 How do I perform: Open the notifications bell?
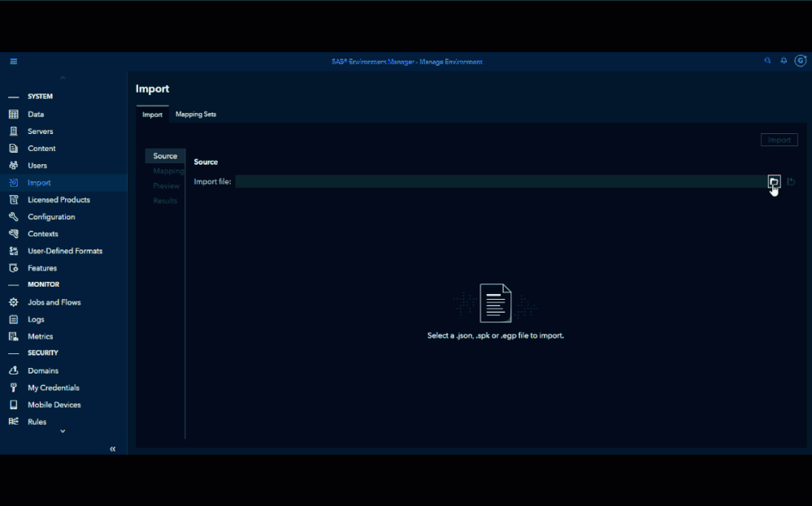pyautogui.click(x=784, y=61)
